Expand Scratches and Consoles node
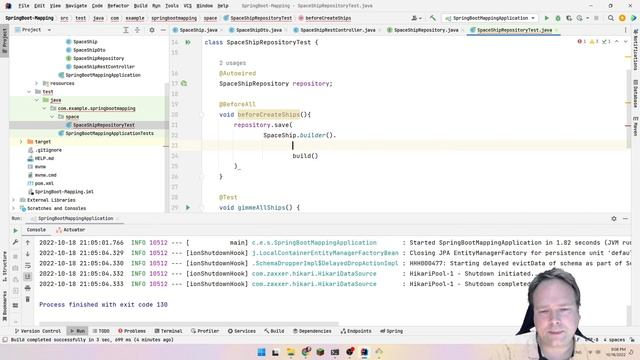 pos(14,208)
